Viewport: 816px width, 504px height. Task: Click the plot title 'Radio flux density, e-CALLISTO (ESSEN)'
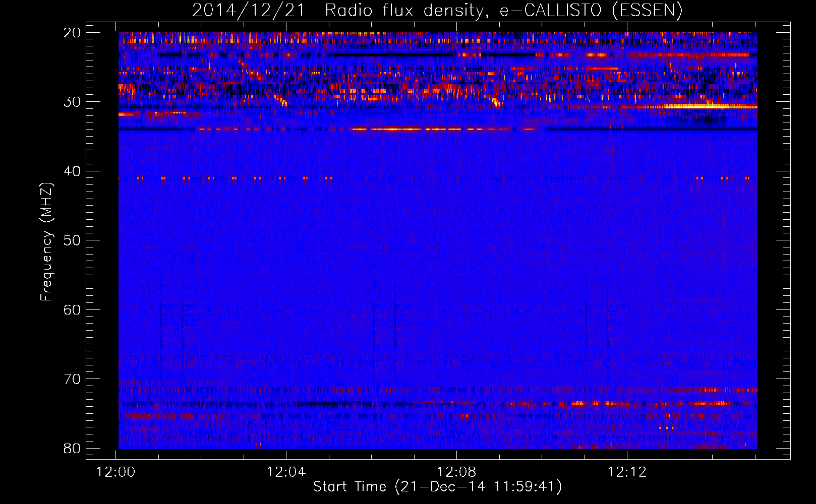point(503,10)
